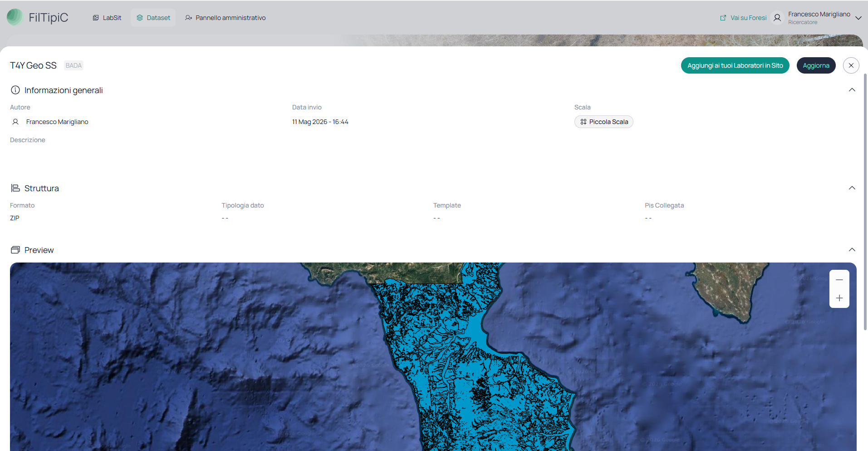Open the LabSit menu item

pyautogui.click(x=107, y=18)
